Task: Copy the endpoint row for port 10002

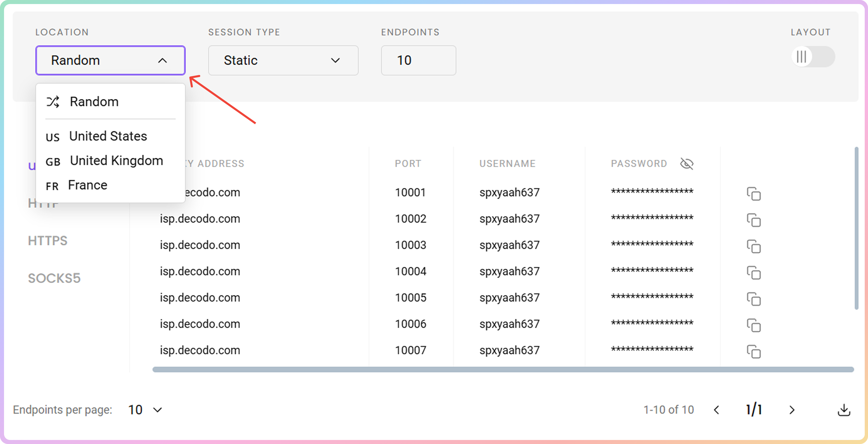Action: point(753,220)
